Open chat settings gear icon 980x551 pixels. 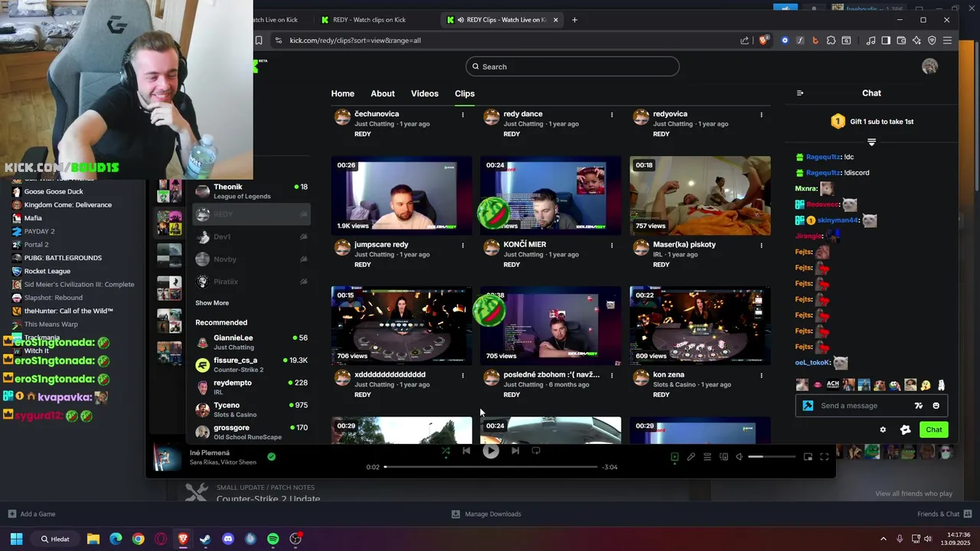[x=883, y=430]
